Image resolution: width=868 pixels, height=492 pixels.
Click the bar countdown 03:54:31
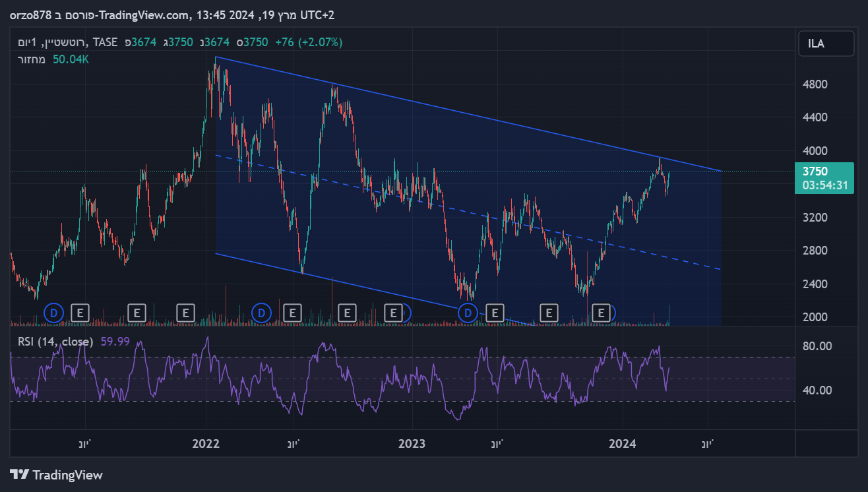(x=825, y=185)
